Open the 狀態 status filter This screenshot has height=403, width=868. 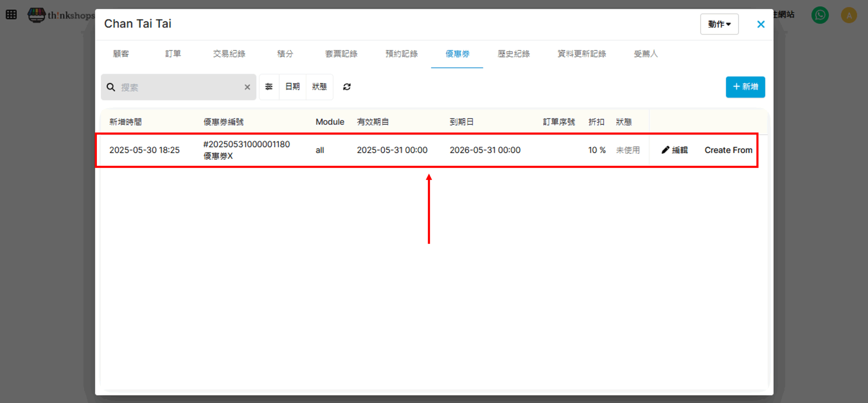click(x=319, y=87)
